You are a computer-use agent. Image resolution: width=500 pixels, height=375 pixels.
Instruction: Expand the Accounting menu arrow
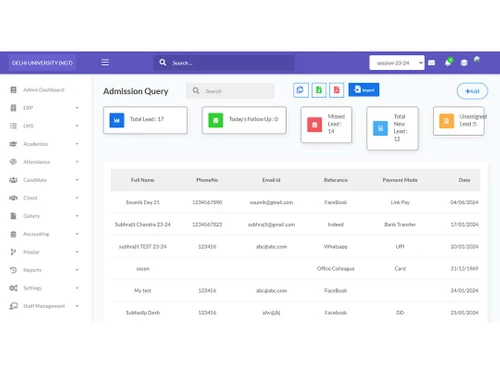pos(77,234)
